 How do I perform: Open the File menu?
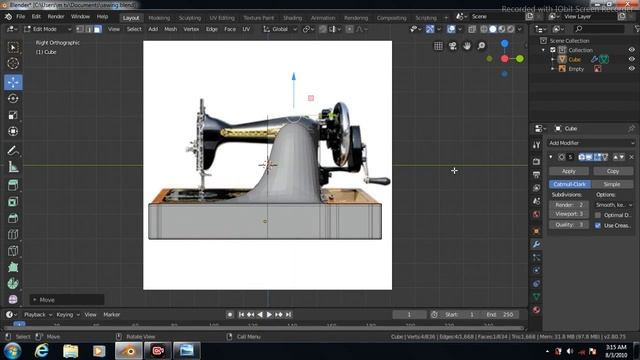coord(20,17)
